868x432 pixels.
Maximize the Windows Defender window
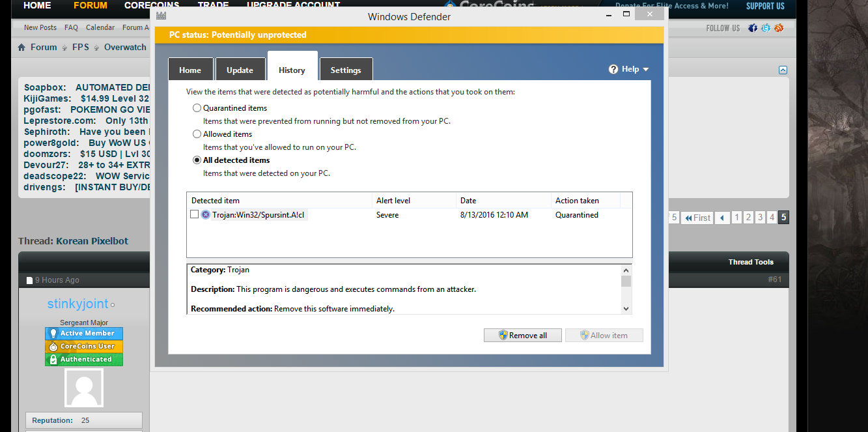pos(626,14)
